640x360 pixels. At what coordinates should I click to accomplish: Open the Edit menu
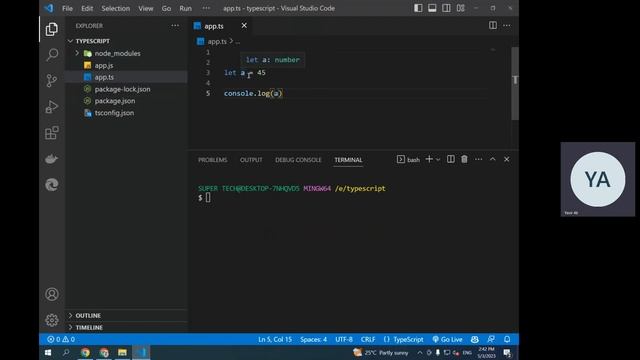pos(87,8)
